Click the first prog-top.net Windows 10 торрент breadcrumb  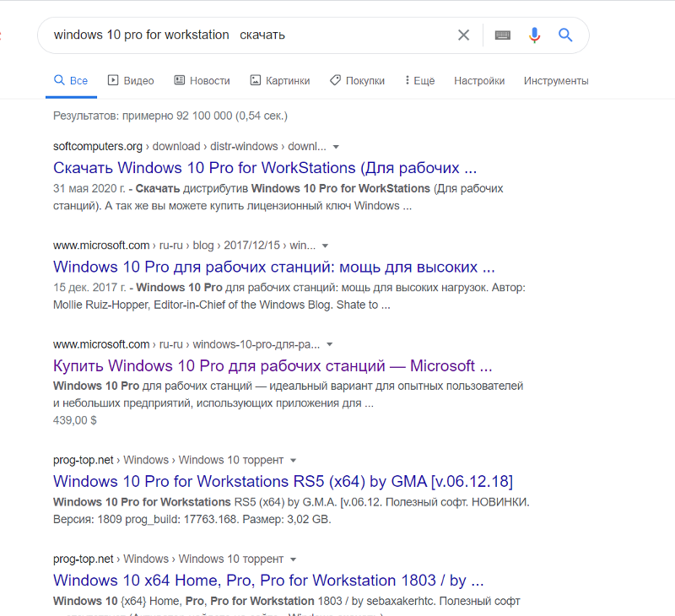(x=168, y=460)
